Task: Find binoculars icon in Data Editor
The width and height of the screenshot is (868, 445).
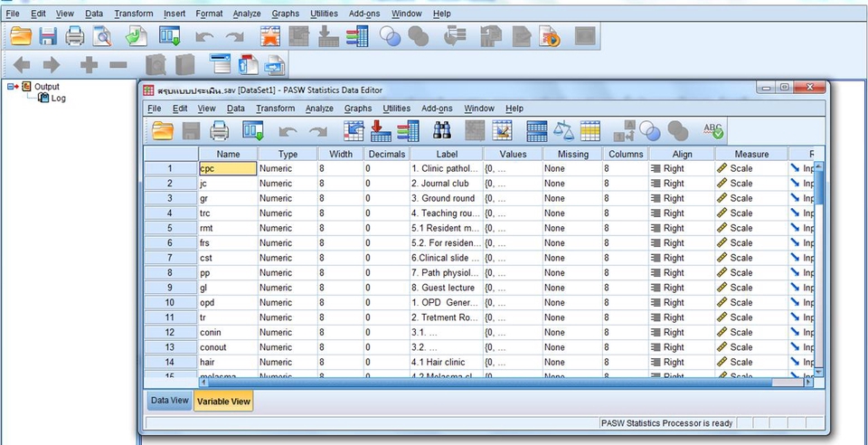Action: coord(442,130)
